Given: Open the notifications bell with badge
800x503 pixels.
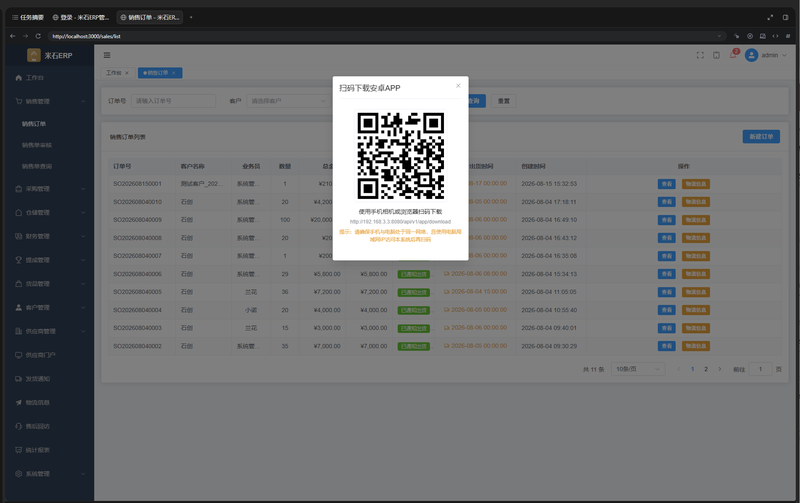Looking at the screenshot, I should [733, 54].
